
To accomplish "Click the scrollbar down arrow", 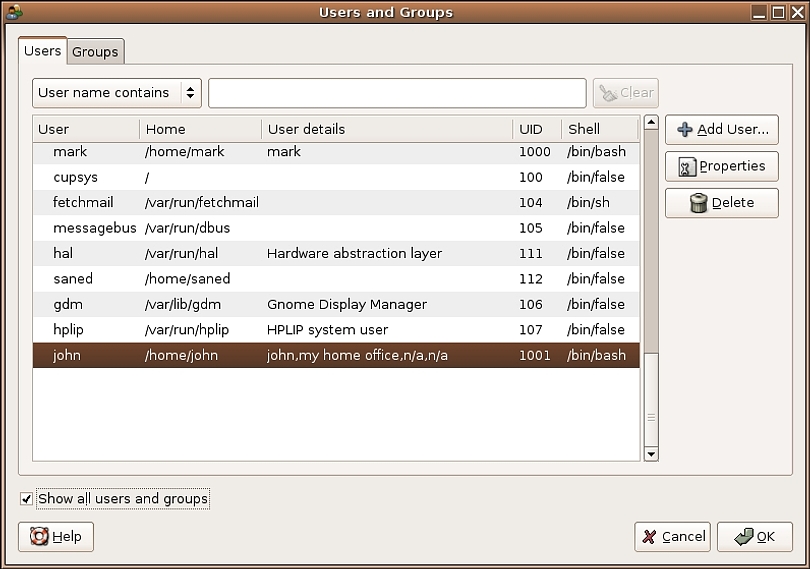I will point(651,454).
